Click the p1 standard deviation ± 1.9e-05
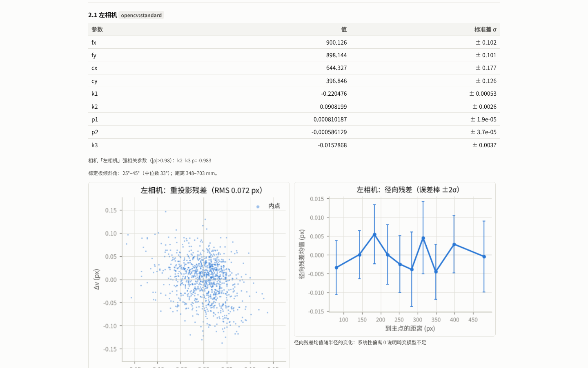 pos(483,119)
